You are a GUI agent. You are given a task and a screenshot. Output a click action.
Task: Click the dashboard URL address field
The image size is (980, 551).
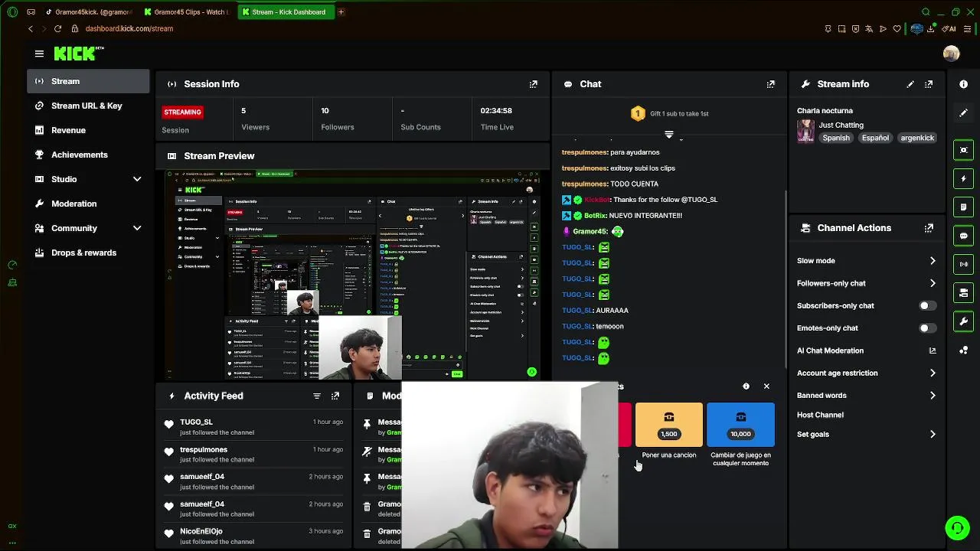point(129,28)
